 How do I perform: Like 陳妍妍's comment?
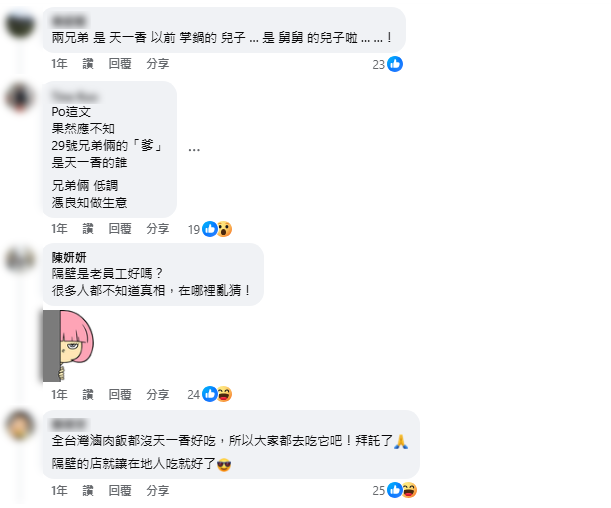pos(88,394)
